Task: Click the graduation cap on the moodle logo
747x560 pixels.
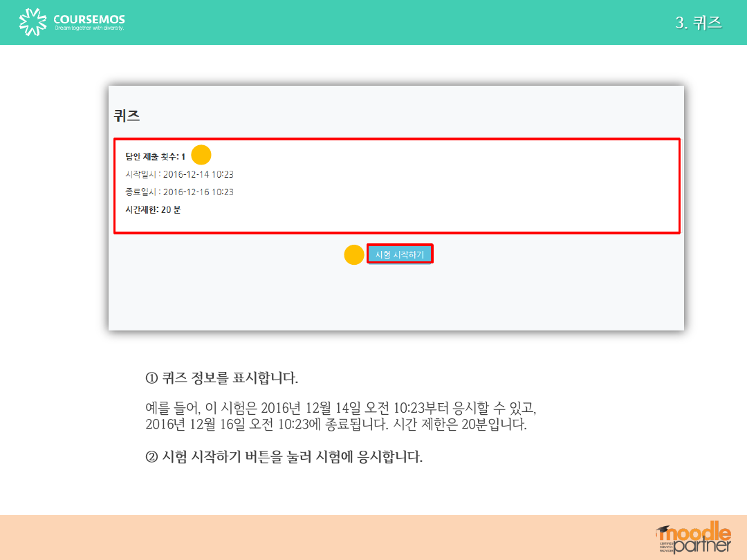Action: (x=664, y=531)
